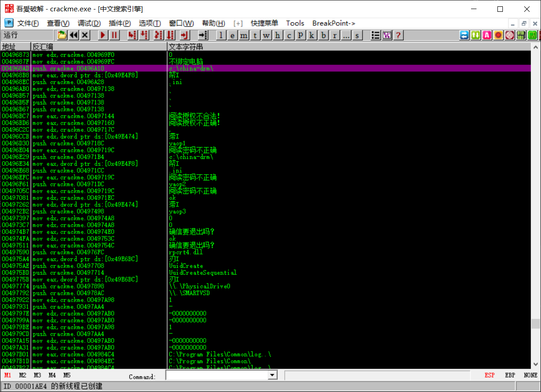
Task: Click the Open file folder icon
Action: (x=62, y=35)
